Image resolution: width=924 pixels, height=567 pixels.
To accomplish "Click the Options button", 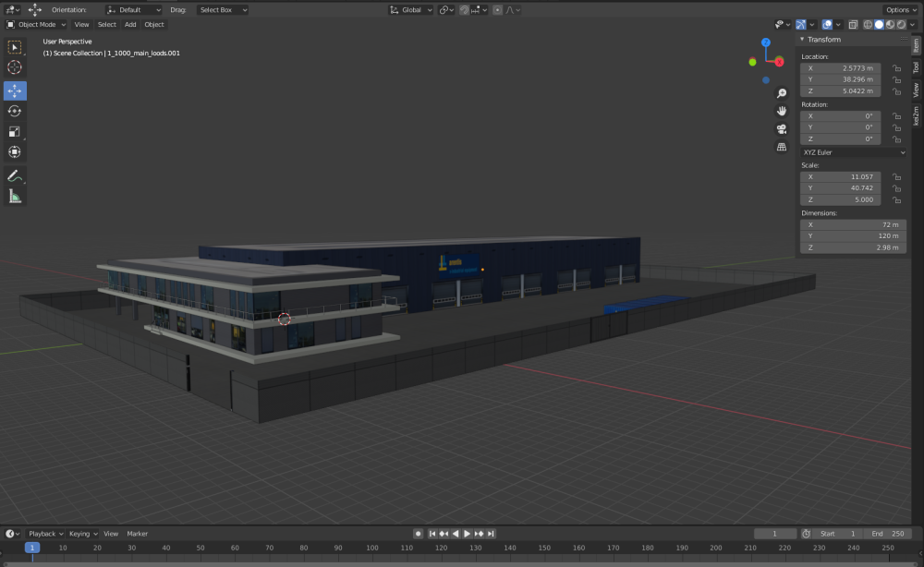I will pyautogui.click(x=901, y=9).
